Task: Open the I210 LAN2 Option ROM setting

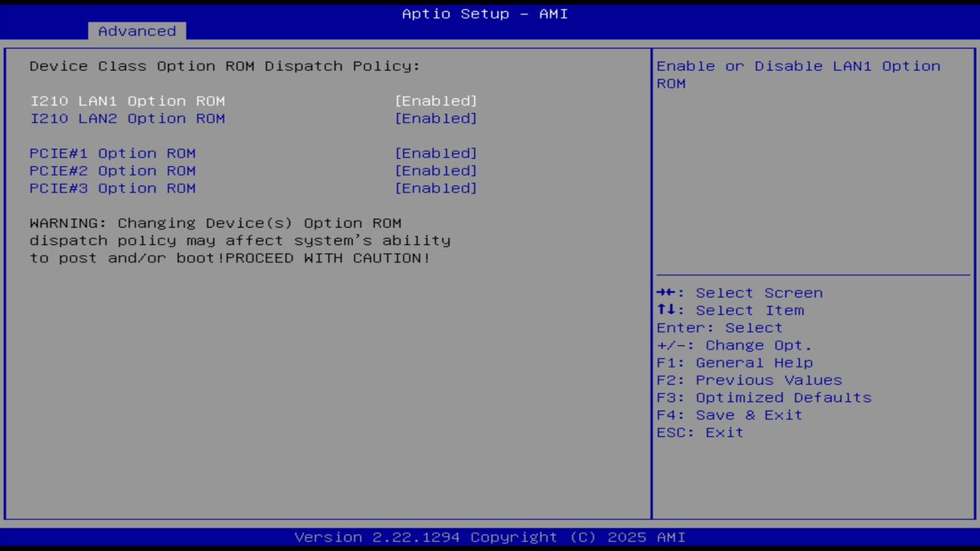Action: click(x=127, y=118)
